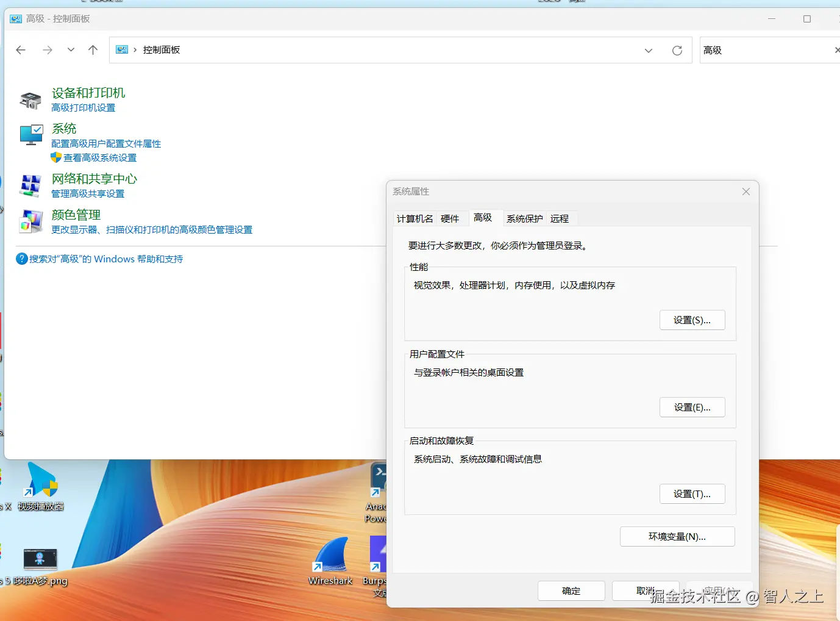Switch to the 计算机名 tab

(x=415, y=218)
